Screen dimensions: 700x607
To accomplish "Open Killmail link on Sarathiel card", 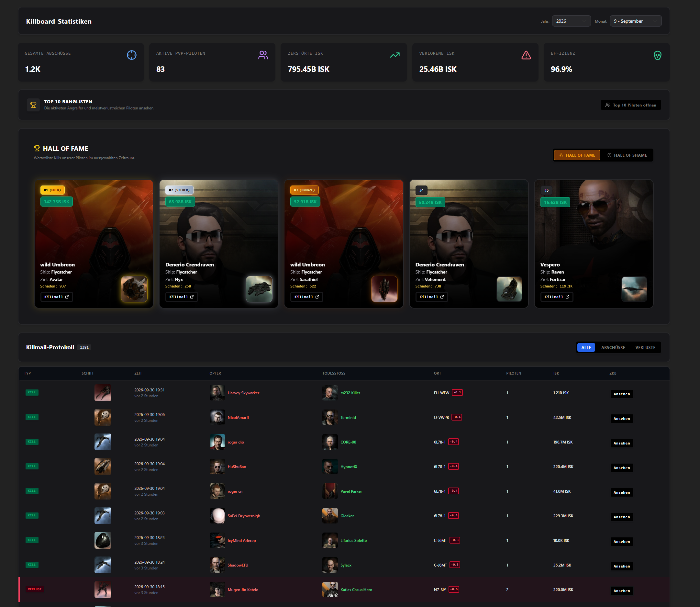I will [x=306, y=297].
